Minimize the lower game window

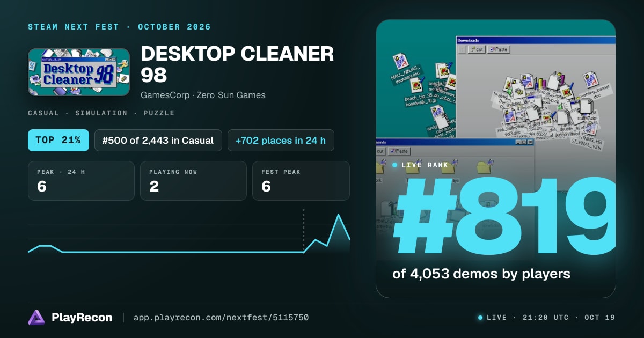tap(518, 142)
